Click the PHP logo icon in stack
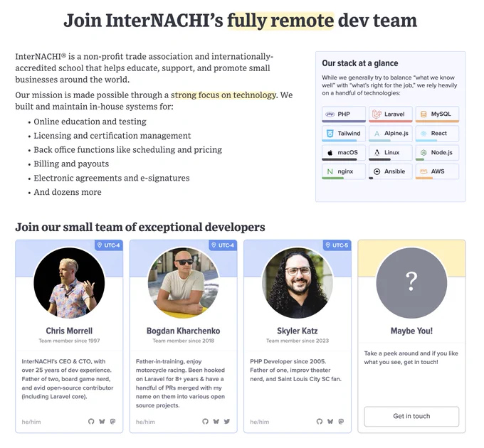This screenshot has height=448, width=484. pyautogui.click(x=330, y=114)
